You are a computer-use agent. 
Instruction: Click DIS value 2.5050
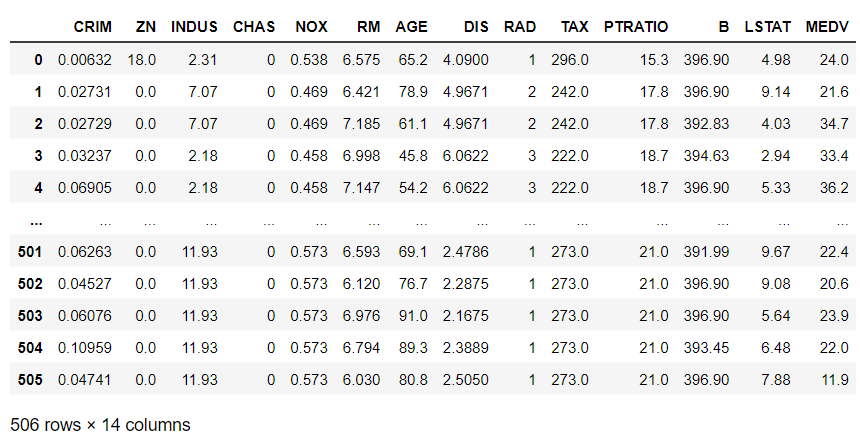click(466, 380)
